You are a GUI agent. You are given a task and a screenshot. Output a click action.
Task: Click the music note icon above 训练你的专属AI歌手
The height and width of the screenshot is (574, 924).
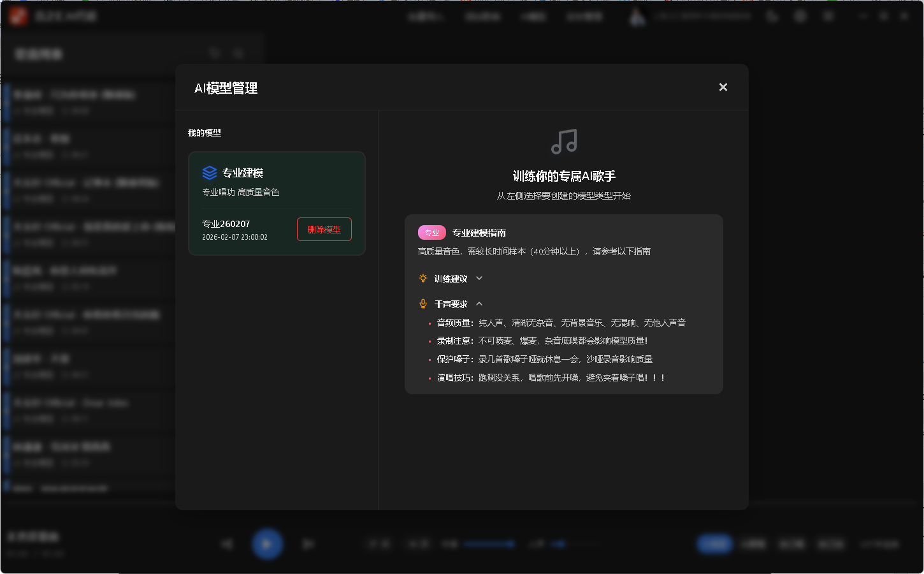563,143
